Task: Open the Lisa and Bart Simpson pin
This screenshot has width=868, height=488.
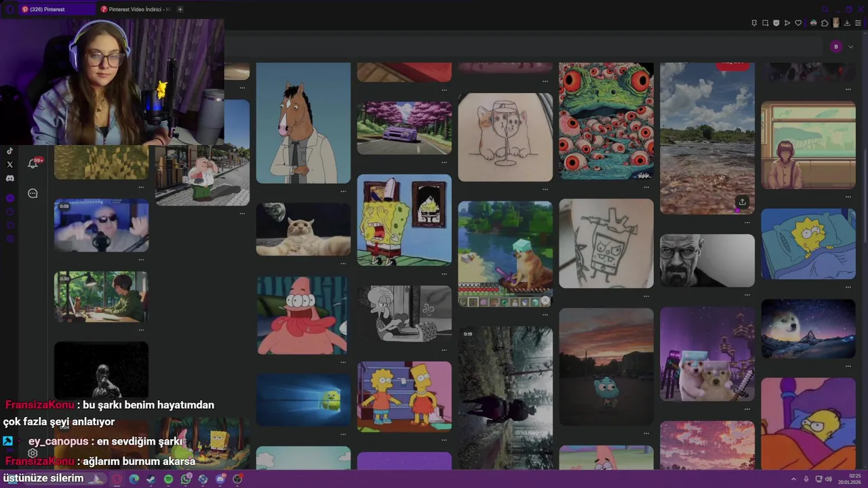Action: tap(404, 396)
